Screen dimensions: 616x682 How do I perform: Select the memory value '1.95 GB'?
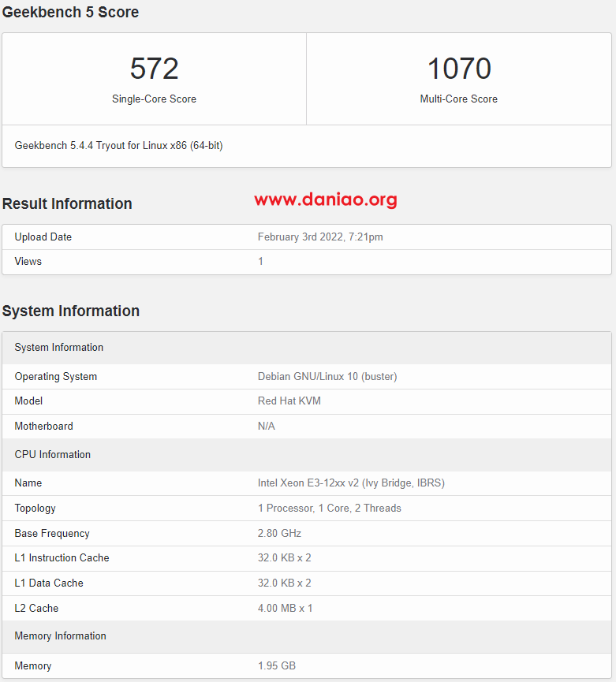tap(277, 666)
